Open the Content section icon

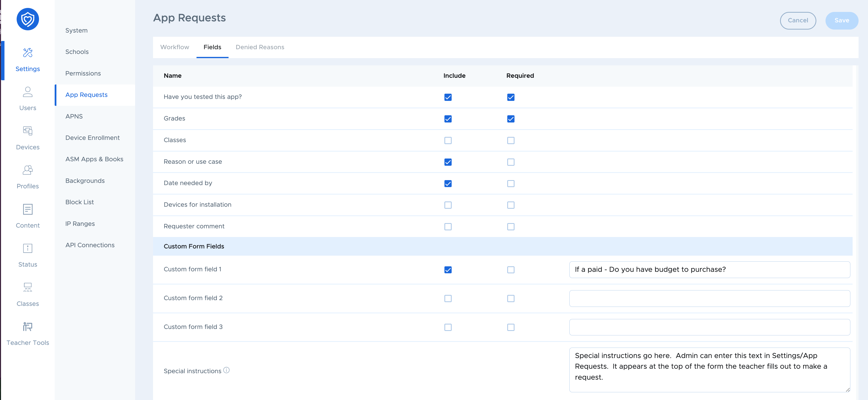[x=28, y=216]
